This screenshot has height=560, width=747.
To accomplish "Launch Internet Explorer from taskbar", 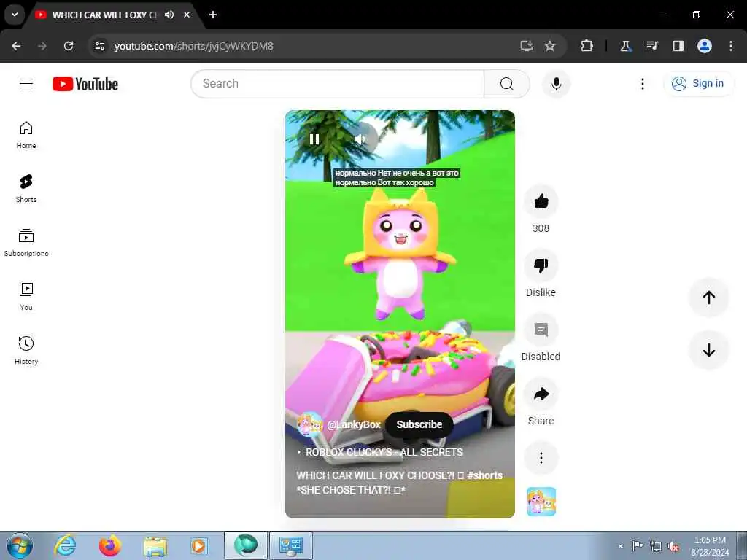I will [65, 545].
